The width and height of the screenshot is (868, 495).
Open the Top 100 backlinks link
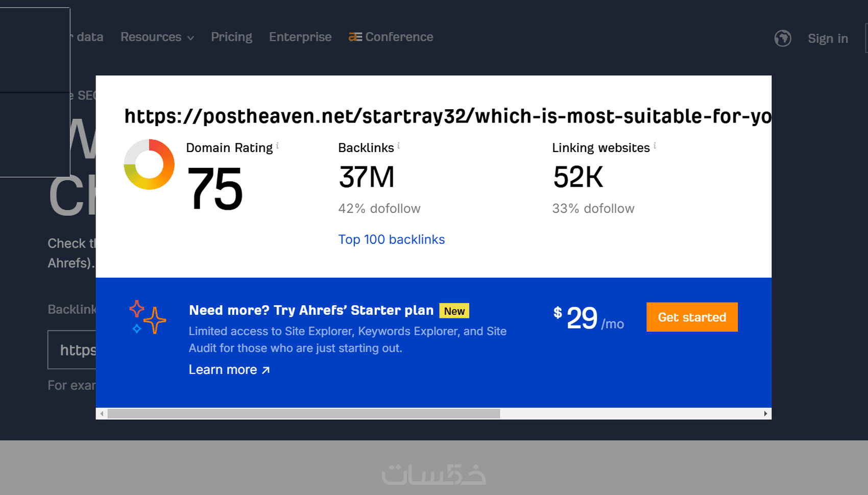click(x=392, y=239)
